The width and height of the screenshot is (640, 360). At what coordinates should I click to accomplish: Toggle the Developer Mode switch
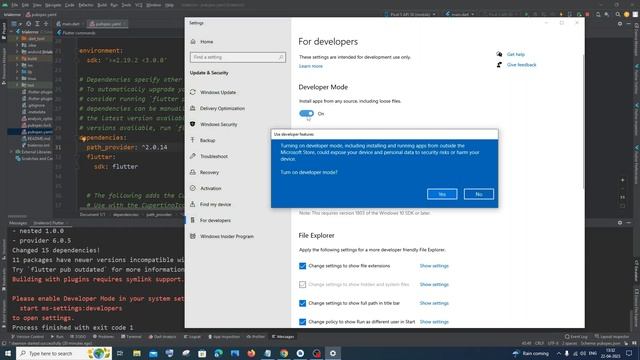(307, 113)
